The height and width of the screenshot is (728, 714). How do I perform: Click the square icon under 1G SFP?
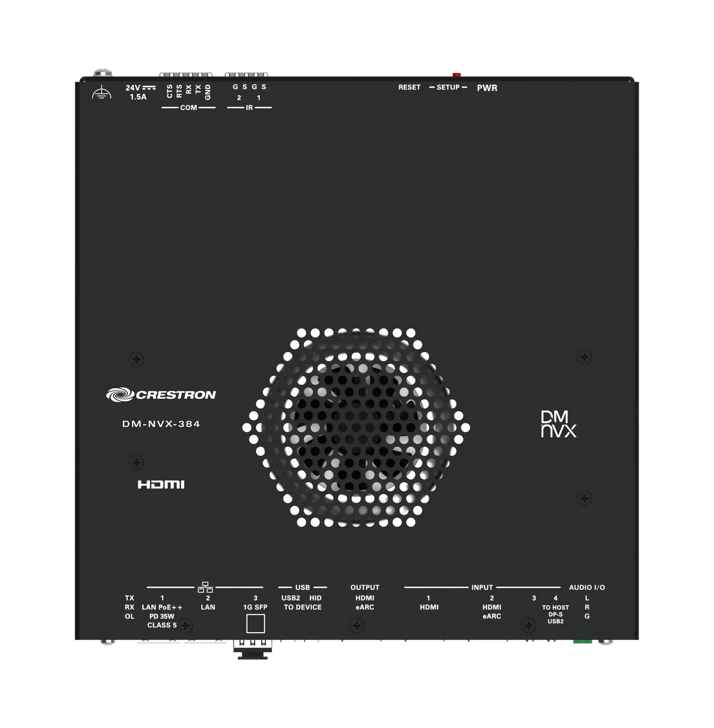click(255, 623)
